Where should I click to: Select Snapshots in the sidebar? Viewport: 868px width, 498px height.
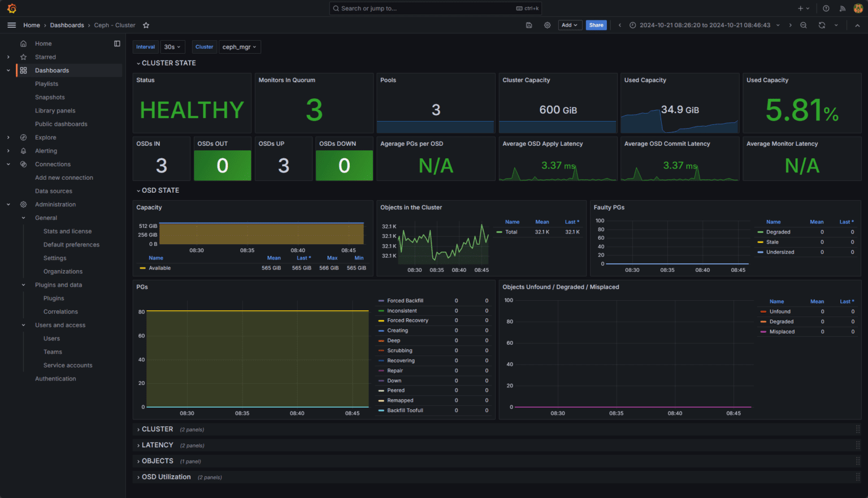click(50, 97)
